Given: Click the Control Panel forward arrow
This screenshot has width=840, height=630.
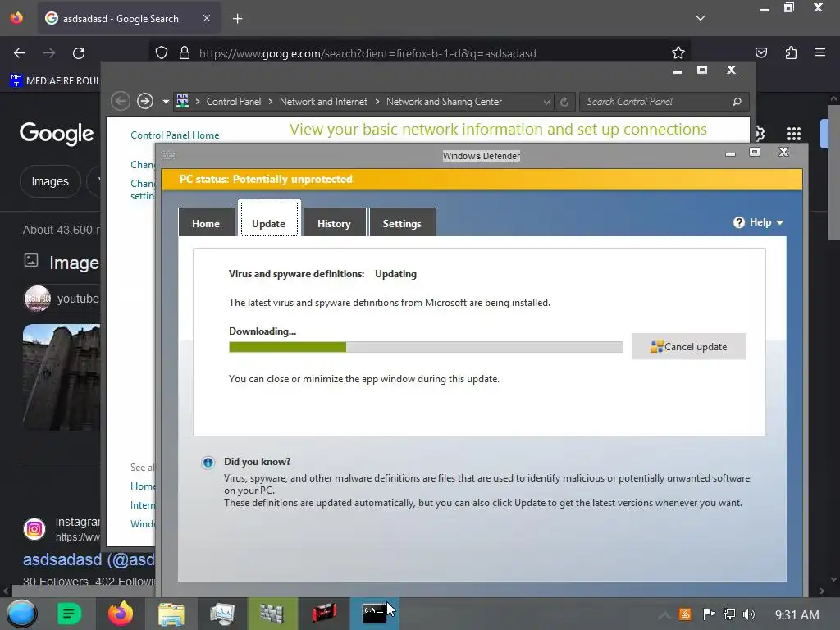Looking at the screenshot, I should [x=144, y=101].
